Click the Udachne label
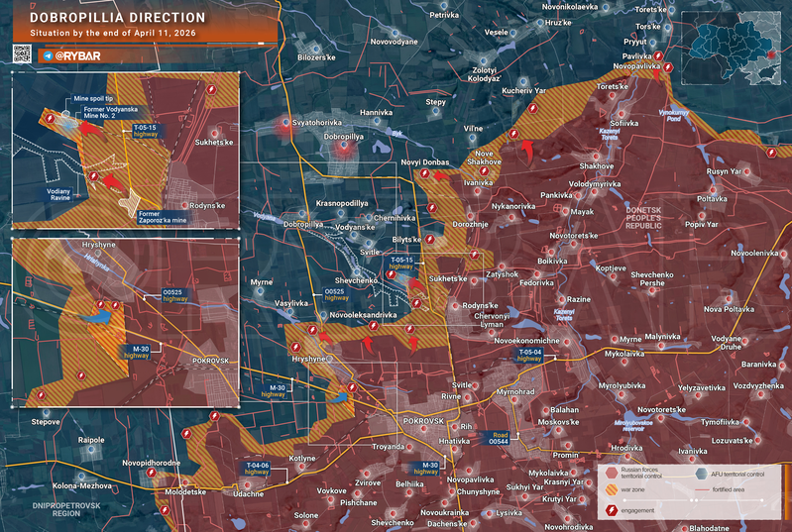The image size is (792, 532). (x=248, y=493)
